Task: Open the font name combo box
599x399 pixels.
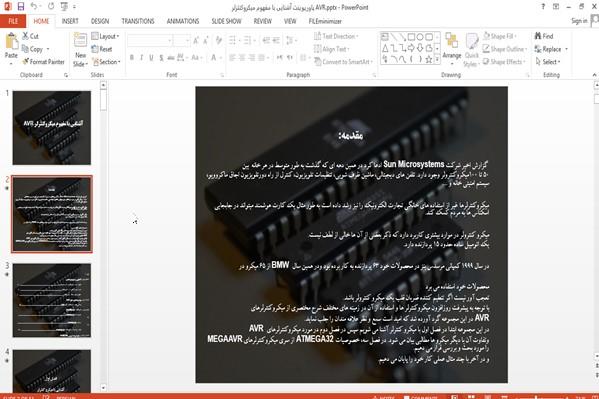Action: [x=150, y=41]
